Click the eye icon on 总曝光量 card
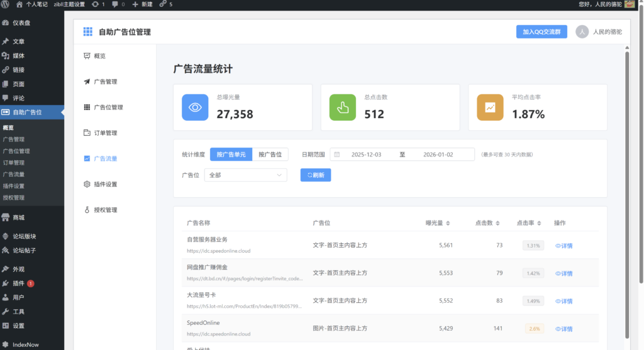 tap(195, 107)
